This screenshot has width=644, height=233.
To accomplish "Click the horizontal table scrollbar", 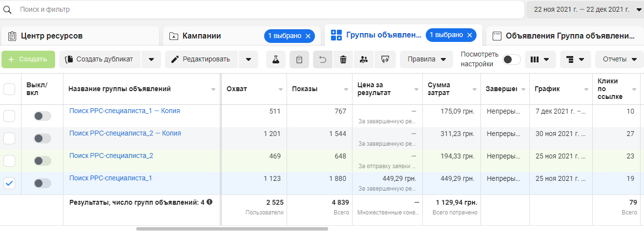I will pos(232,229).
